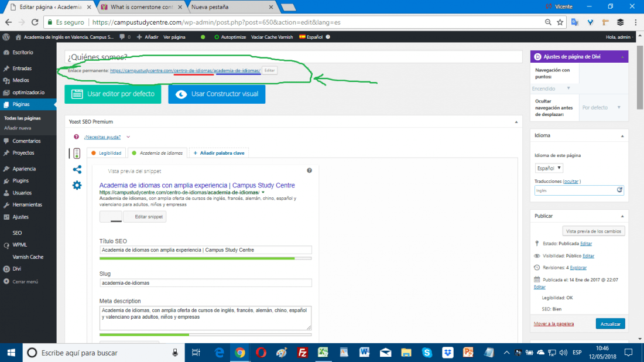
Task: Click Yoast traffic light content icon
Action: [77, 153]
